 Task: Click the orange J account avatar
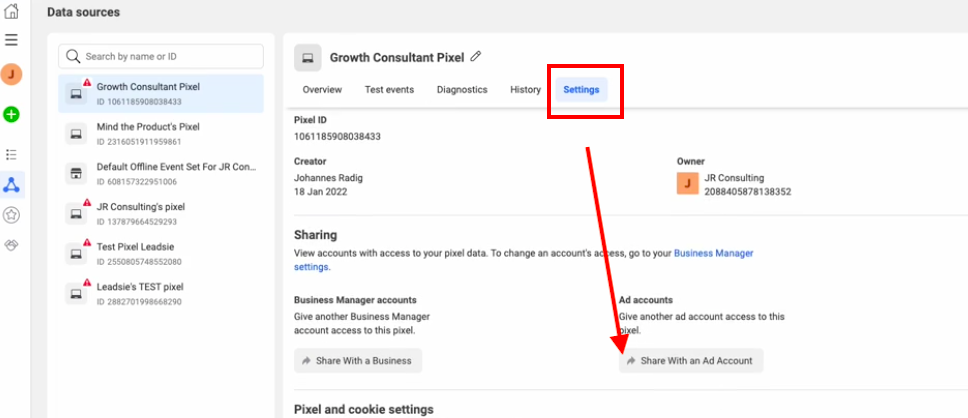pos(11,75)
